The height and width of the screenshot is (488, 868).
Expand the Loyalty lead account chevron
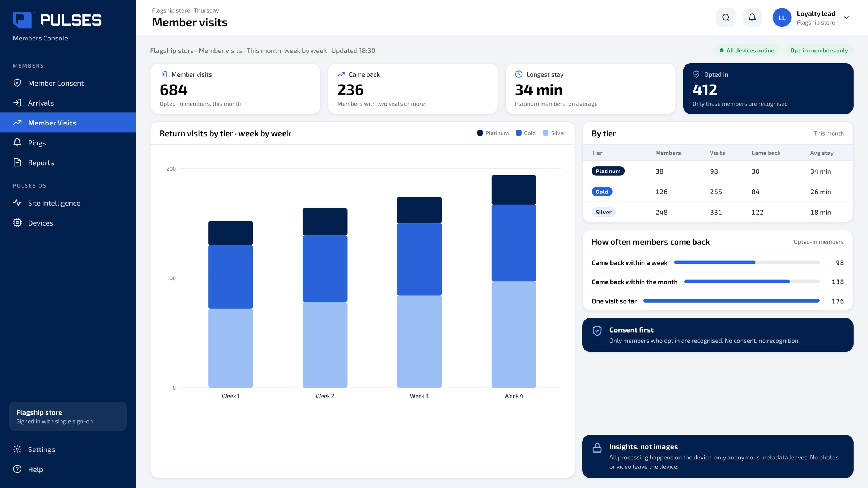point(846,17)
